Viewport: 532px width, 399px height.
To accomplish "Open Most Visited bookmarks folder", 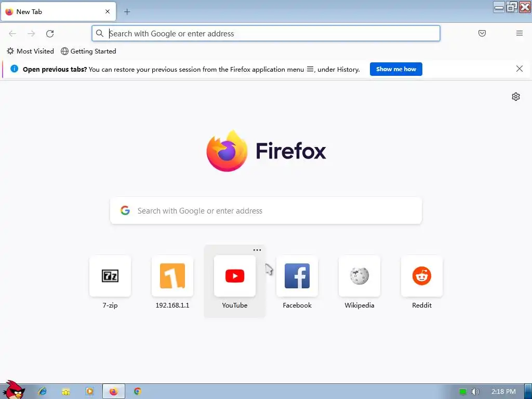I will tap(31, 51).
